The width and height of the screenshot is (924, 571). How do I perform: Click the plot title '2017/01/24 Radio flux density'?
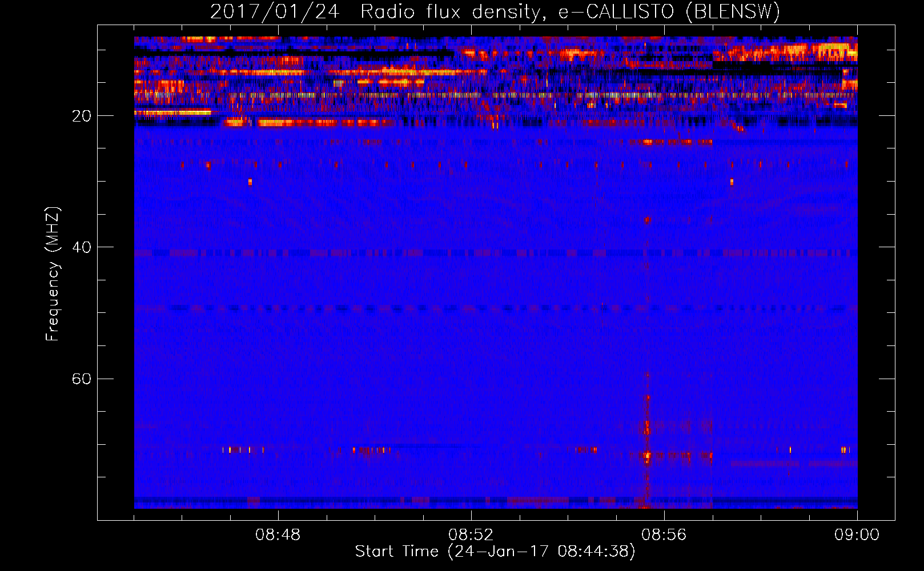click(495, 11)
